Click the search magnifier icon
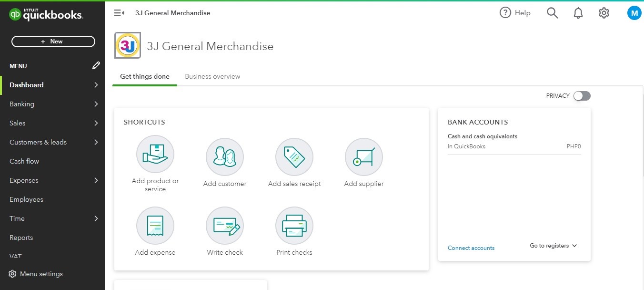Screen dimensions: 644x290 point(552,13)
